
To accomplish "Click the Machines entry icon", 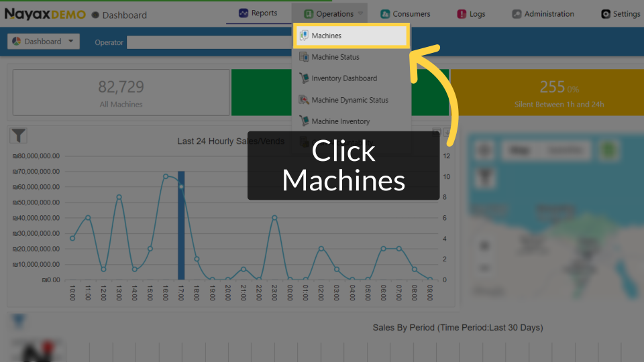I will pyautogui.click(x=304, y=36).
